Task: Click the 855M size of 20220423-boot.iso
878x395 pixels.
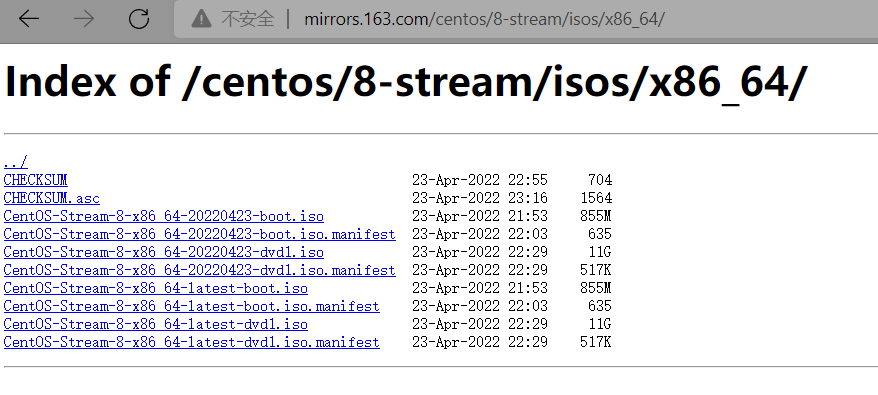Action: coord(596,216)
